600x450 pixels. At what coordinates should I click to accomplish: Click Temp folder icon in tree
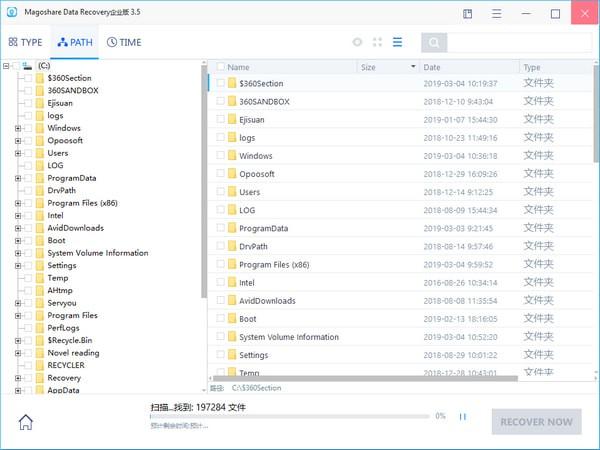coord(40,278)
